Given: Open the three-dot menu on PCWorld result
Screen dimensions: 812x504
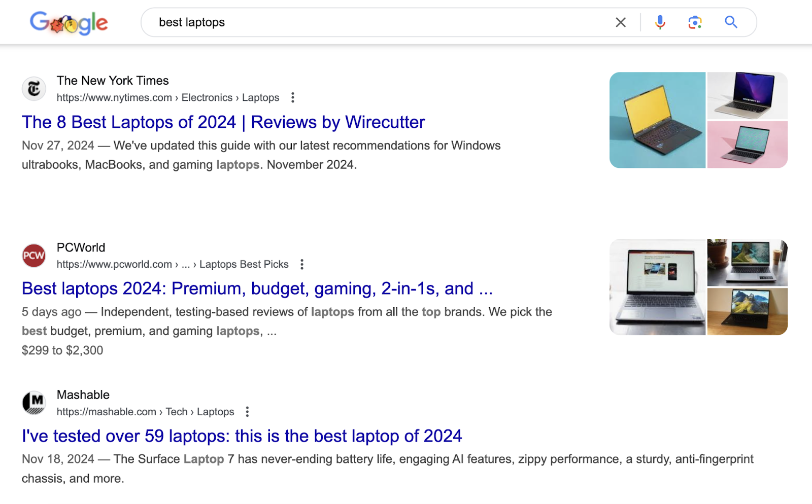Looking at the screenshot, I should [x=301, y=264].
